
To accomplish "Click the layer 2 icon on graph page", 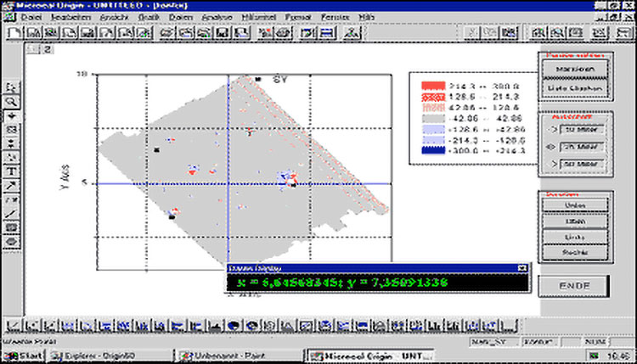I will coord(48,49).
